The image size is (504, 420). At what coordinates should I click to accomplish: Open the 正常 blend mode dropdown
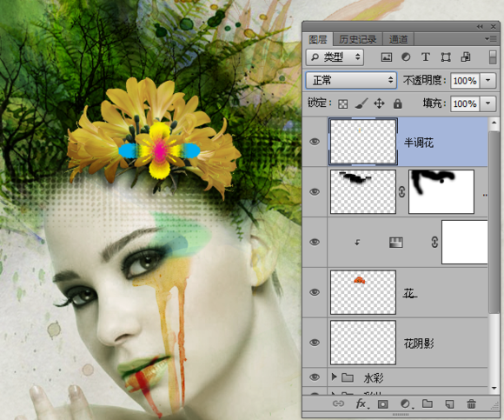pyautogui.click(x=351, y=80)
